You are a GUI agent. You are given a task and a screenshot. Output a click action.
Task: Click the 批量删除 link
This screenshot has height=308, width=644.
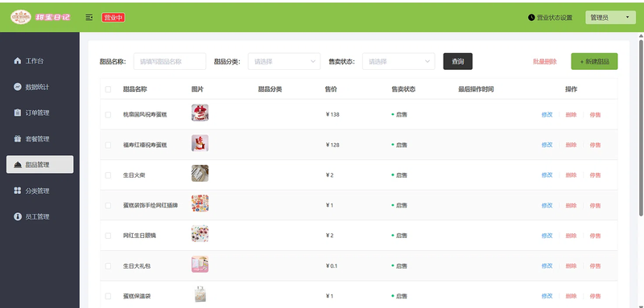coord(545,61)
